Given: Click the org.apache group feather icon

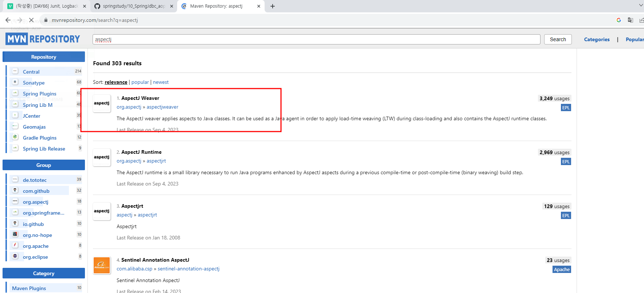Looking at the screenshot, I should click(15, 245).
